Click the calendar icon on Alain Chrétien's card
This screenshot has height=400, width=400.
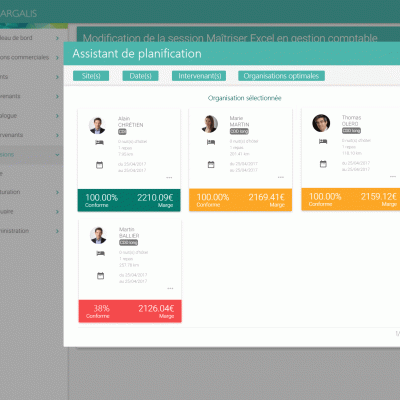pyautogui.click(x=99, y=165)
